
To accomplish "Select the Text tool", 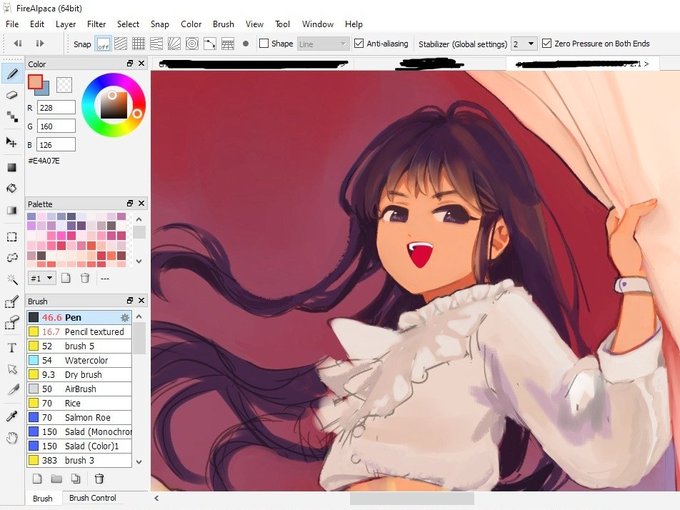I will click(x=12, y=347).
